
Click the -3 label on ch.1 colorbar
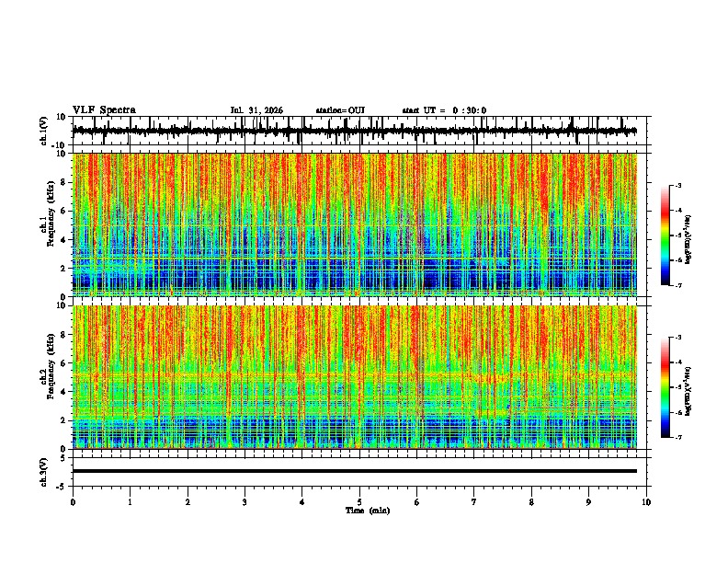tap(677, 186)
